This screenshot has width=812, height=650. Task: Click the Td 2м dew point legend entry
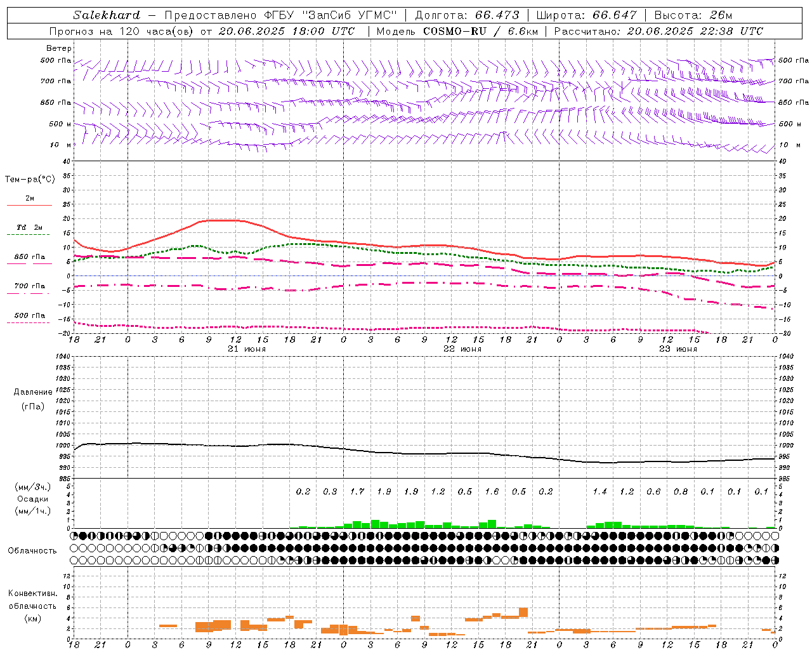click(x=30, y=227)
